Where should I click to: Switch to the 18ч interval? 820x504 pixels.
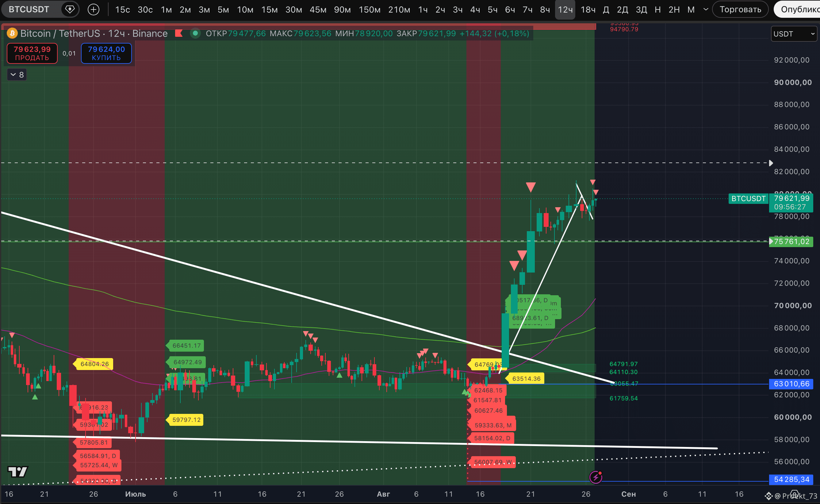click(x=588, y=10)
